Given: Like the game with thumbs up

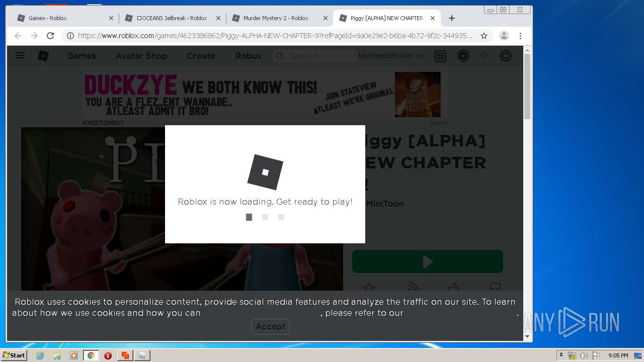Looking at the screenshot, I should pyautogui.click(x=453, y=287).
